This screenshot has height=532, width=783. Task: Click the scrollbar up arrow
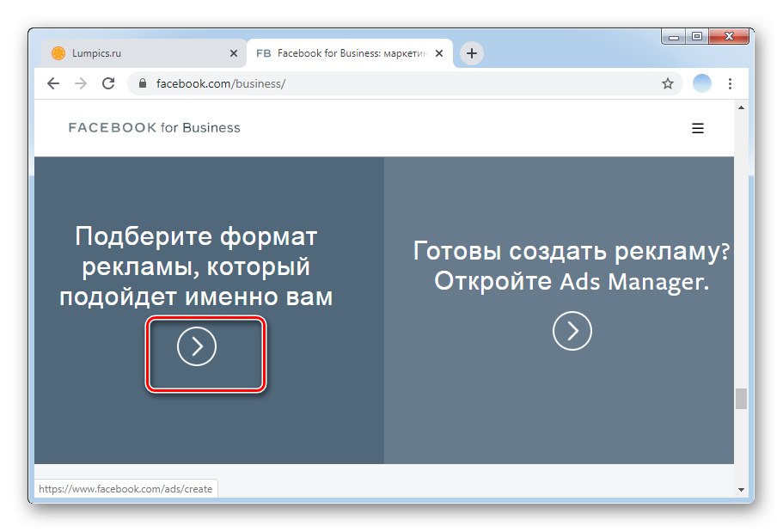point(741,108)
